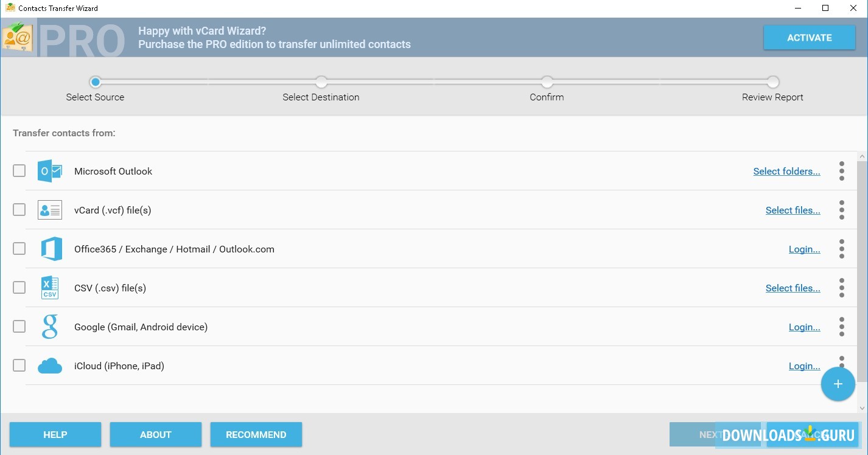This screenshot has height=455, width=868.
Task: Click Select folders link for Outlook
Action: pyautogui.click(x=786, y=172)
